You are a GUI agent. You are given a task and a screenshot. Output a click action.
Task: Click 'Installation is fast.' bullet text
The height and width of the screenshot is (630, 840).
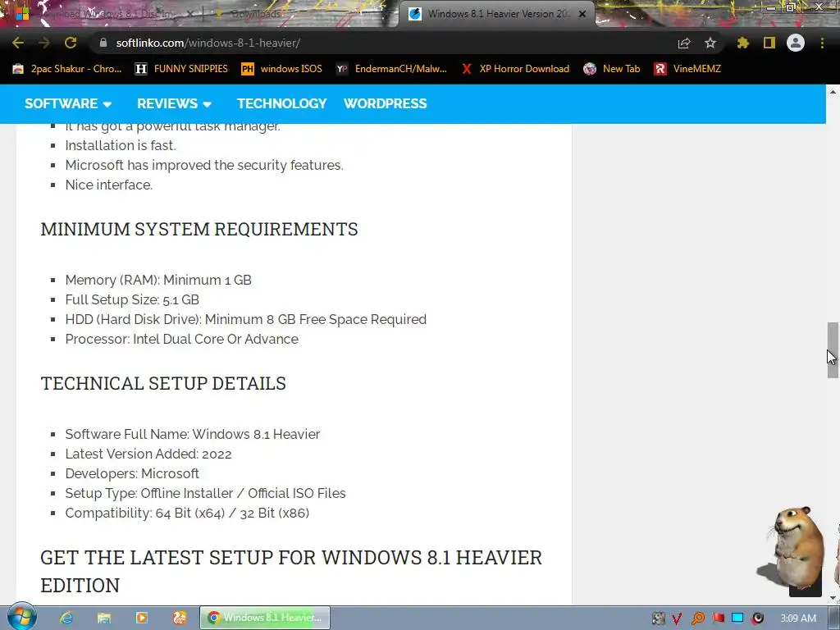pos(121,146)
